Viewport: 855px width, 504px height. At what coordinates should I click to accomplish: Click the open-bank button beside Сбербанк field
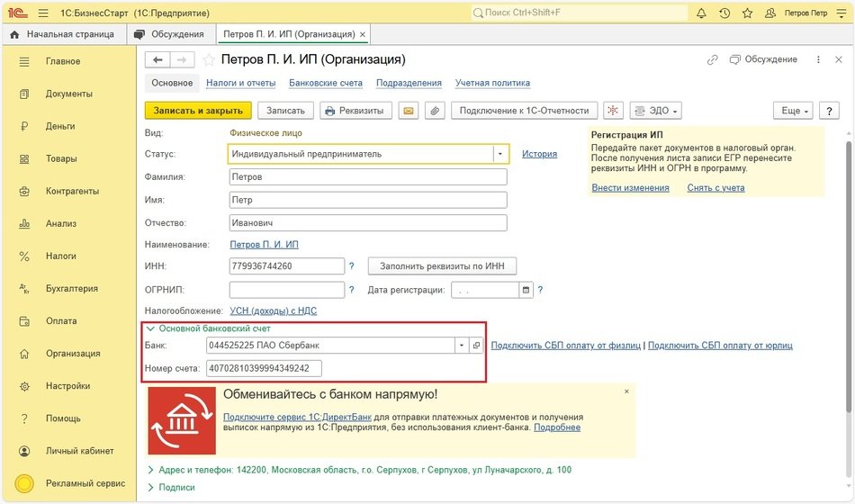pos(476,345)
